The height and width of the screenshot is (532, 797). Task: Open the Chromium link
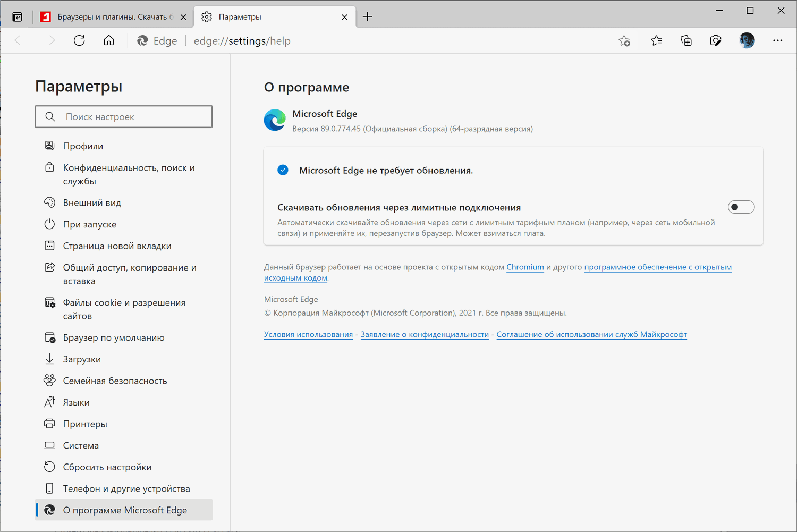click(525, 267)
